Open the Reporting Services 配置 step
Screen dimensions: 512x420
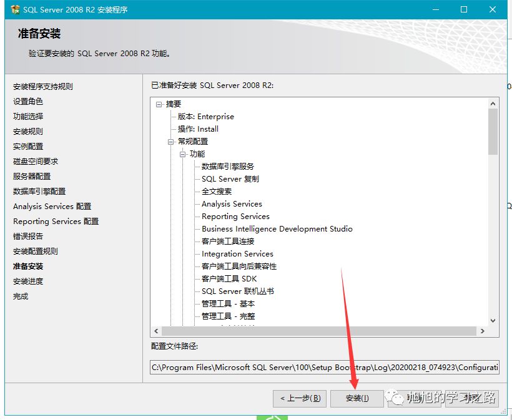click(55, 221)
